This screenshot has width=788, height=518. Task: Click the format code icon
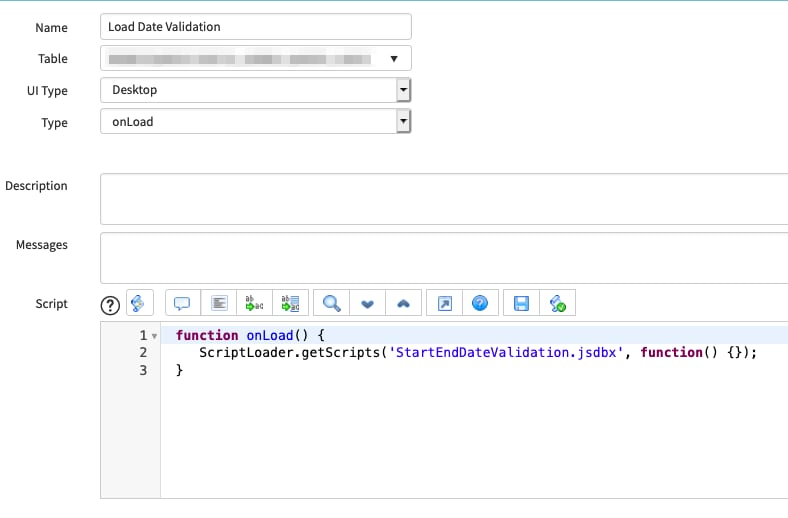pyautogui.click(x=219, y=303)
